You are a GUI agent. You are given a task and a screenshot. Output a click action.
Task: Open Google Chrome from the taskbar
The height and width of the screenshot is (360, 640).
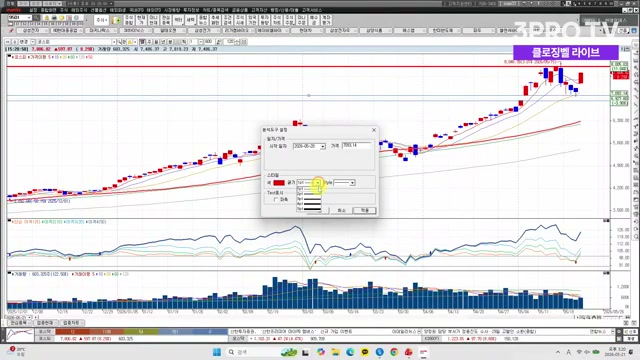click(394, 352)
